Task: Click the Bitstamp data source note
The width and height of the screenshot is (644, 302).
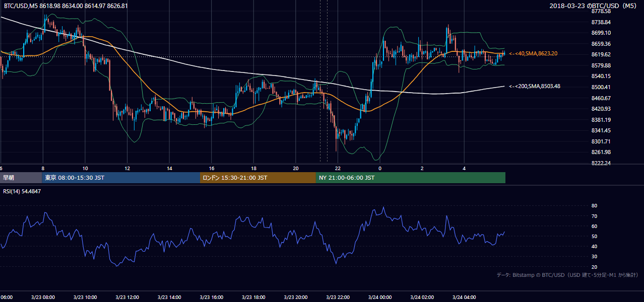Action: [x=567, y=275]
